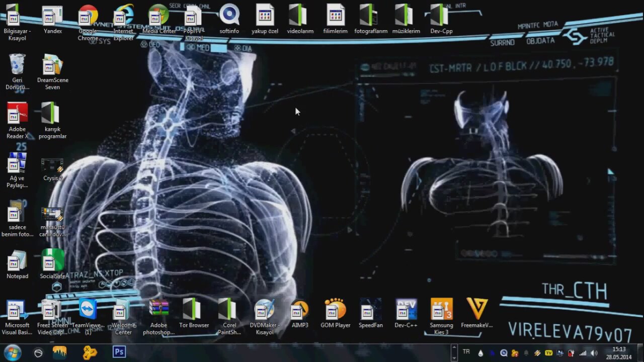
Task: Open the Geri Dönüşüm recycle bin
Action: (x=17, y=72)
